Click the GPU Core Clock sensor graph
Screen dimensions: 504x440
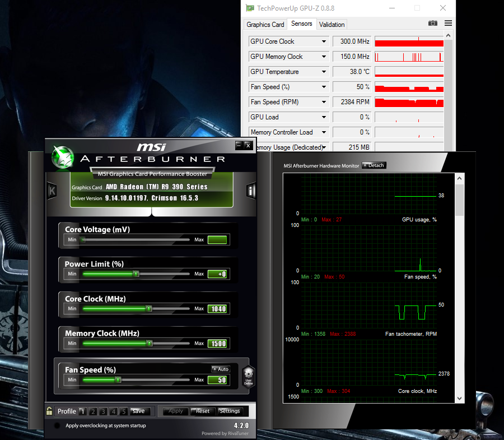(x=409, y=41)
